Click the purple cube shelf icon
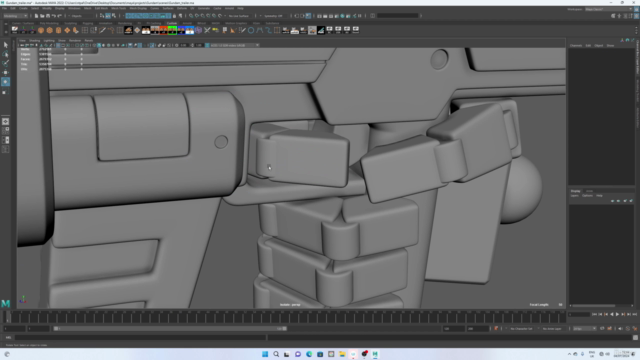The height and width of the screenshot is (360, 640). pos(198,30)
